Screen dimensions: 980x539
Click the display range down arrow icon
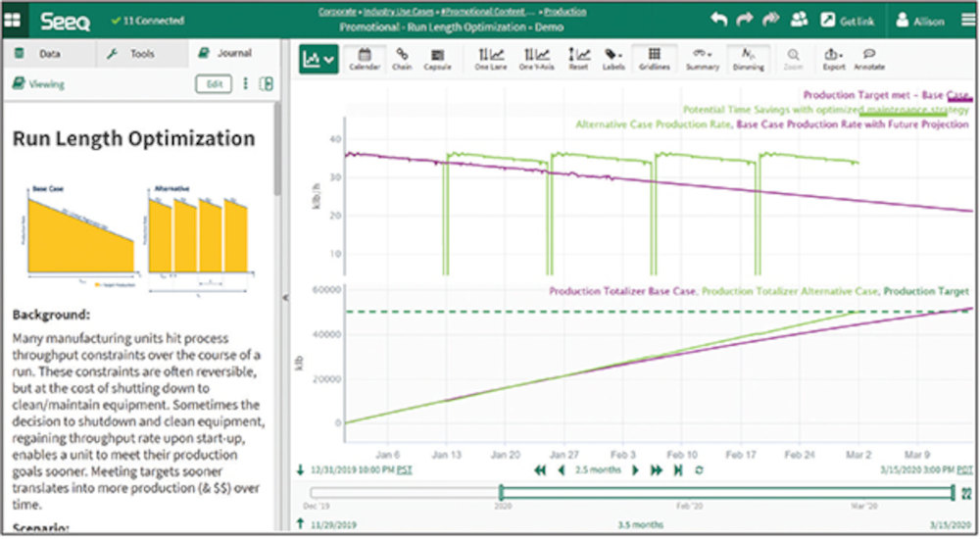point(301,470)
